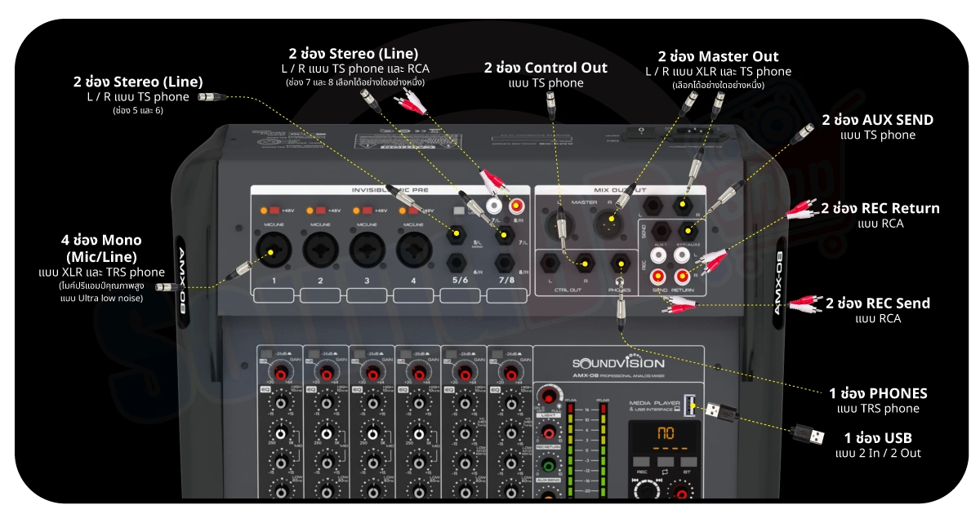
Task: Click the '4 ช่อง Mono (Mic/Line)' label
Action: point(100,248)
